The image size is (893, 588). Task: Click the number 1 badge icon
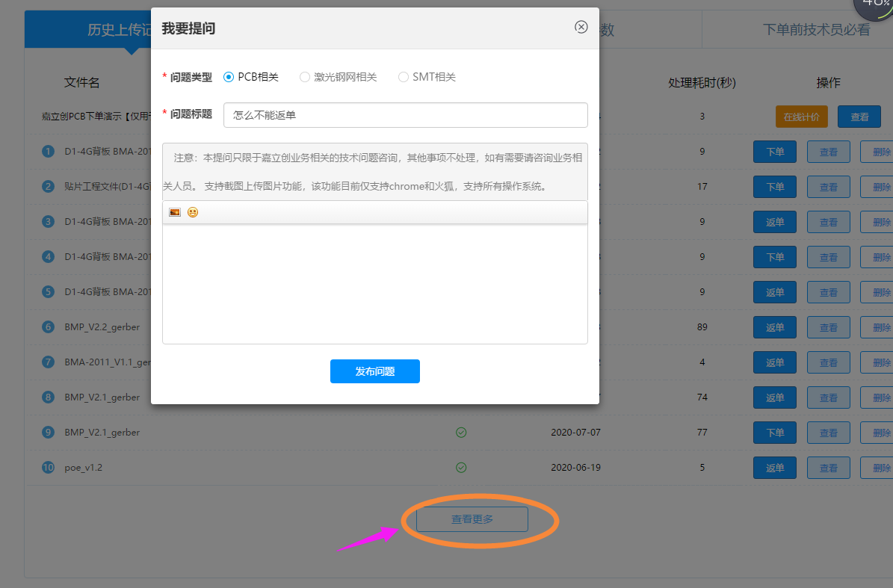pos(48,152)
